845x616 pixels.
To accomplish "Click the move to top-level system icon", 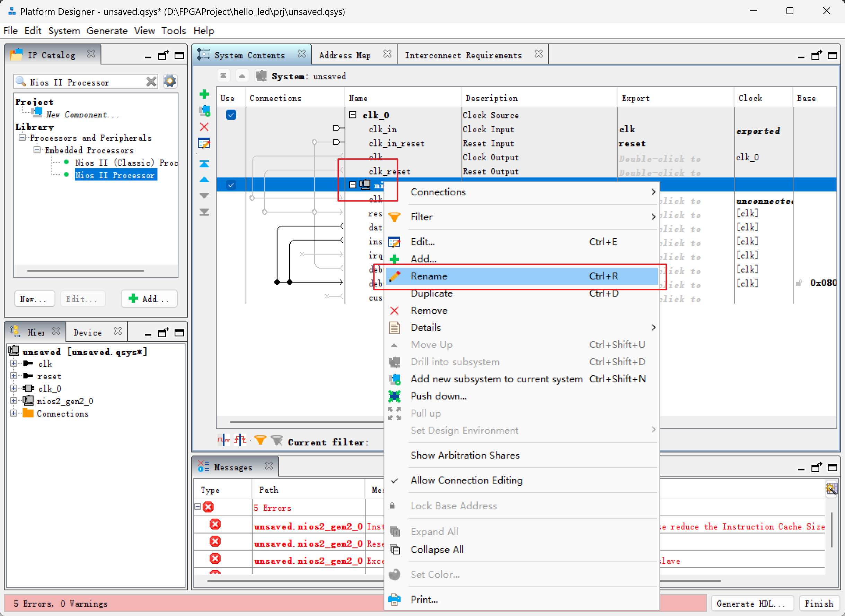I will pos(223,76).
